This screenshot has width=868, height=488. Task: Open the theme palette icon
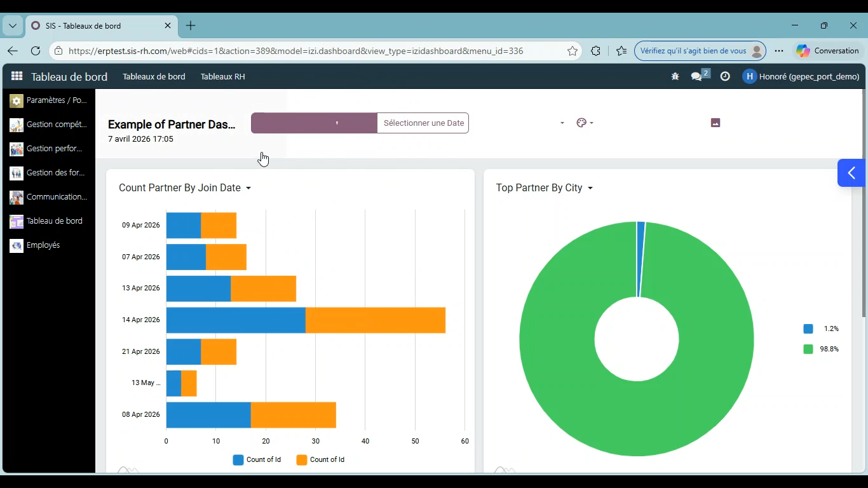tap(585, 123)
